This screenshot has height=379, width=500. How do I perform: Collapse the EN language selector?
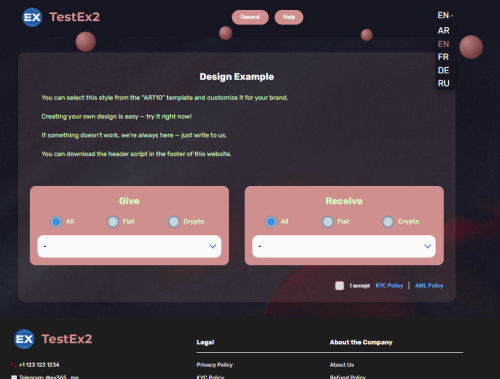[x=445, y=15]
